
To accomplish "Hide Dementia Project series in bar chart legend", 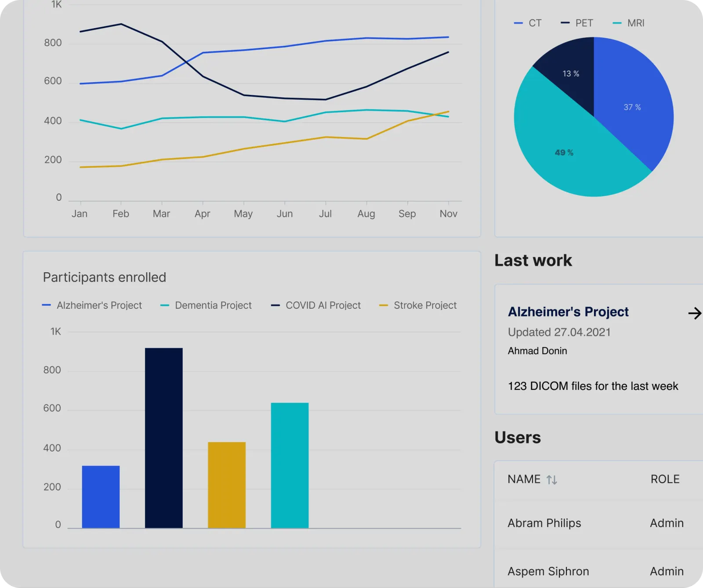I will point(207,305).
